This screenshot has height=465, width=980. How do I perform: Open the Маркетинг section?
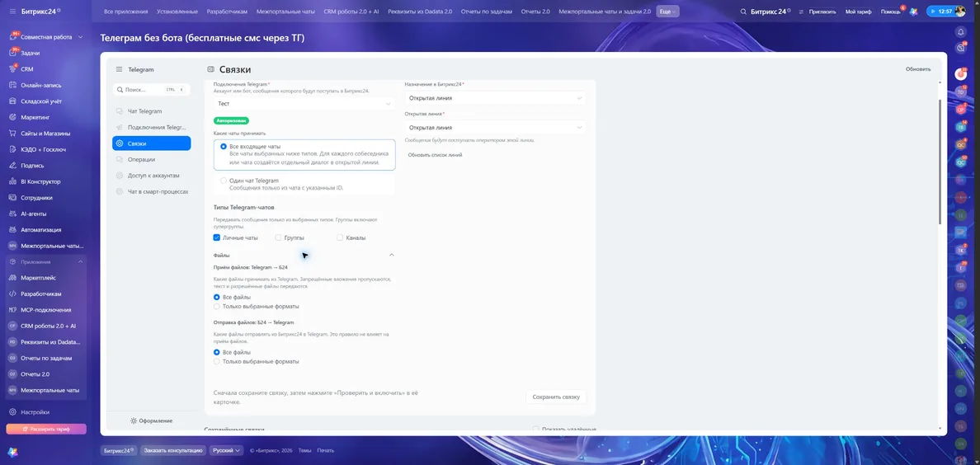coord(35,118)
